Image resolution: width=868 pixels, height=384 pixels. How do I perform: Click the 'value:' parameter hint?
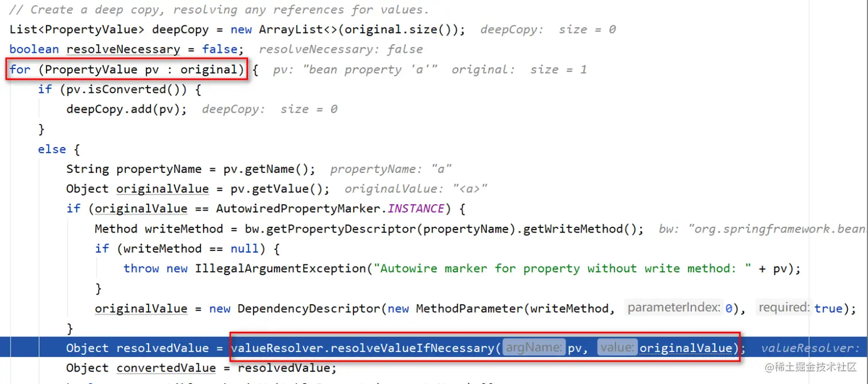(617, 347)
